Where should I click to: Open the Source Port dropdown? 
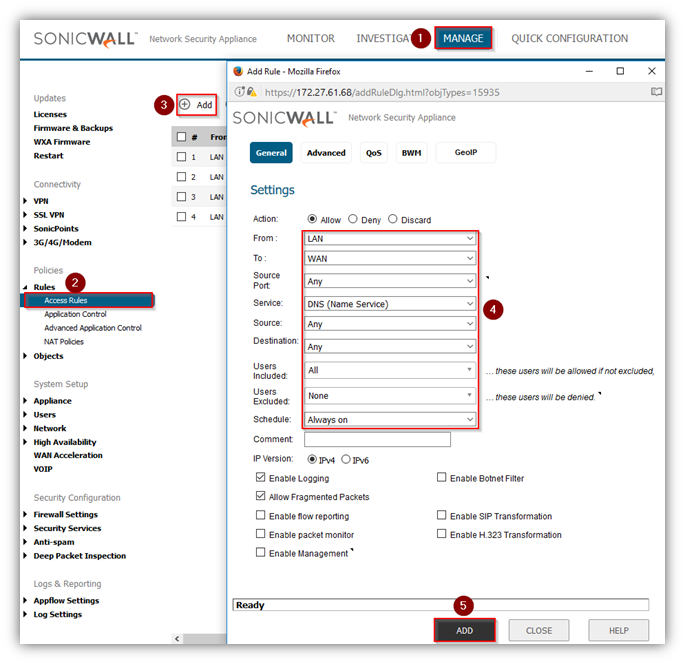click(390, 281)
